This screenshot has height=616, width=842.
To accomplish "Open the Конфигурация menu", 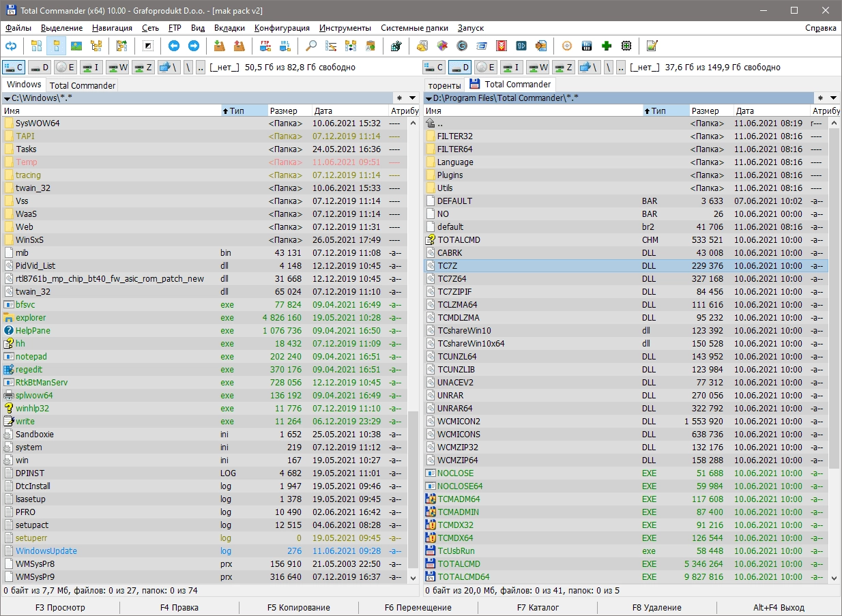I will tap(282, 28).
